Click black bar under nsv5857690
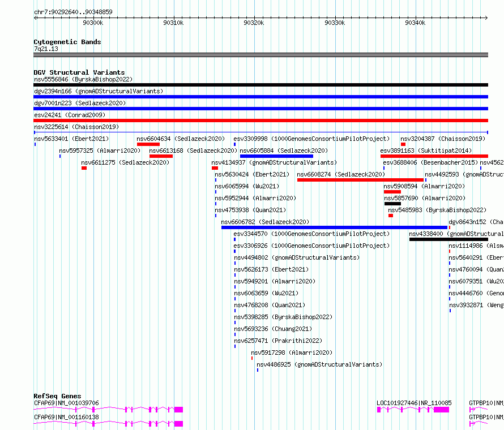The height and width of the screenshot is (430, 504). [x=392, y=204]
